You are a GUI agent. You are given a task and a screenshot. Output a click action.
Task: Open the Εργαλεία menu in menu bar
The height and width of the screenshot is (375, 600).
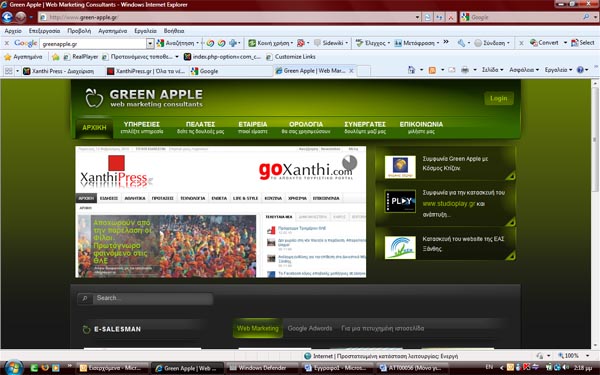pyautogui.click(x=145, y=31)
